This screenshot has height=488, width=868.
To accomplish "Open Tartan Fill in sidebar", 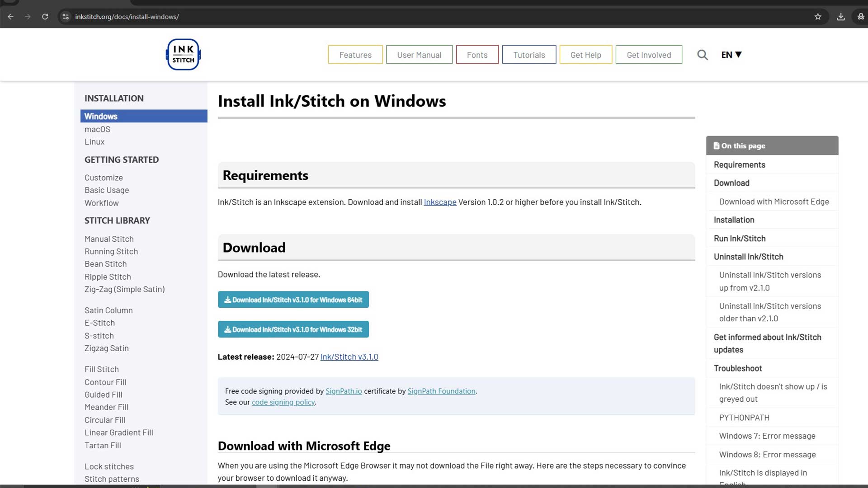I will 103,446.
